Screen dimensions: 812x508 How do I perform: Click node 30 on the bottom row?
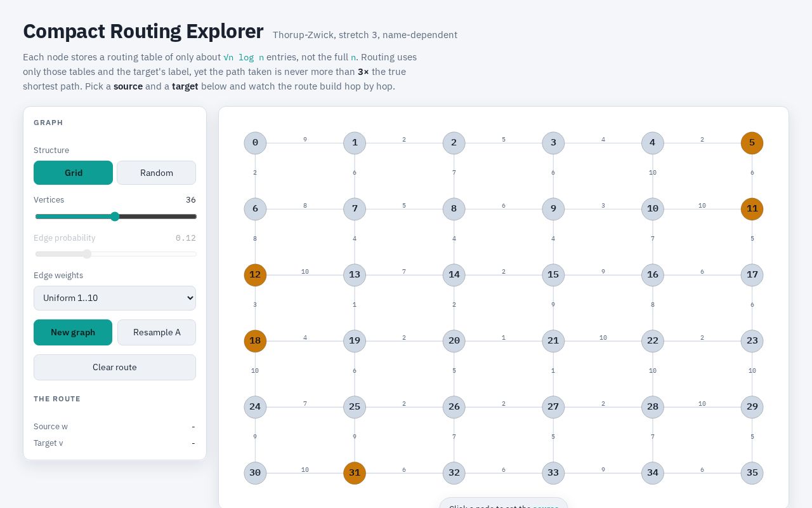[x=255, y=473]
